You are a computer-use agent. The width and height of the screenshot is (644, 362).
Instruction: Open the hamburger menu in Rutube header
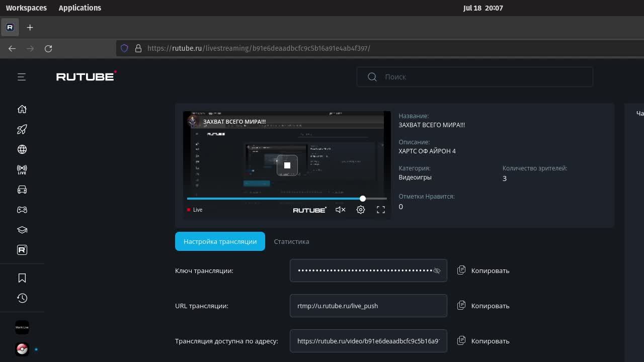tap(21, 77)
